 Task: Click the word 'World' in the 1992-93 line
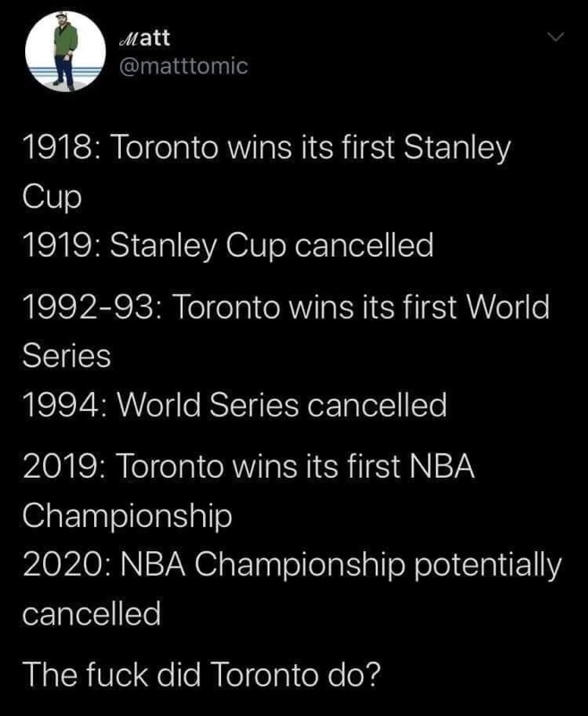click(x=507, y=306)
